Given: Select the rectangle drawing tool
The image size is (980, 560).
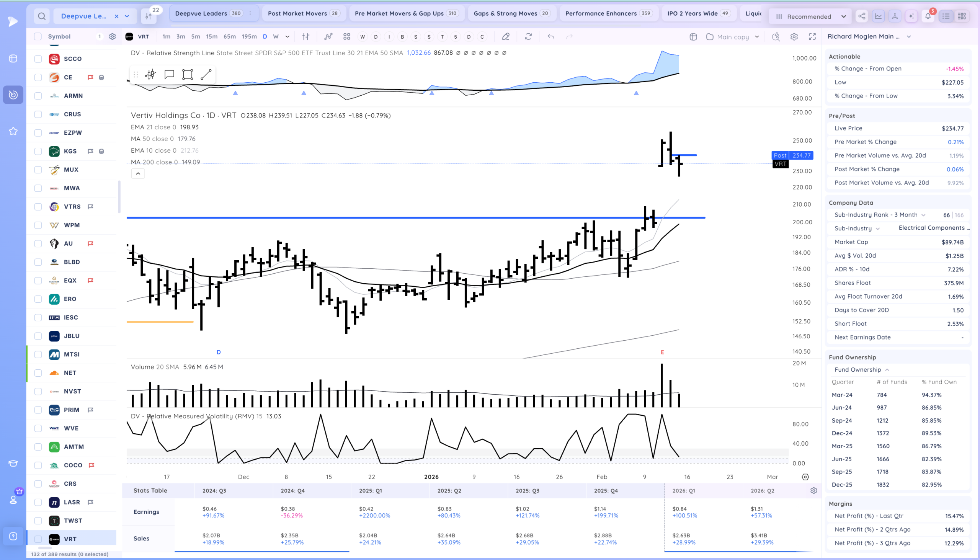Looking at the screenshot, I should [x=187, y=75].
